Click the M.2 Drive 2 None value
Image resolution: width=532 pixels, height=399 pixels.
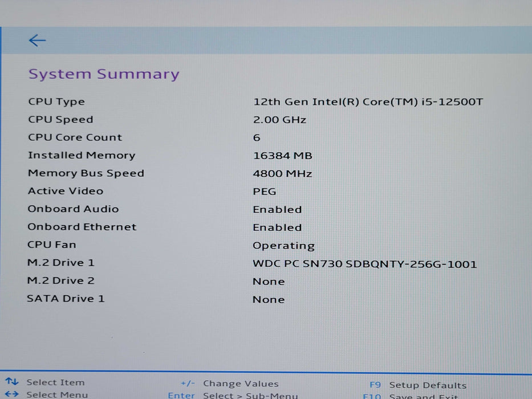click(269, 282)
